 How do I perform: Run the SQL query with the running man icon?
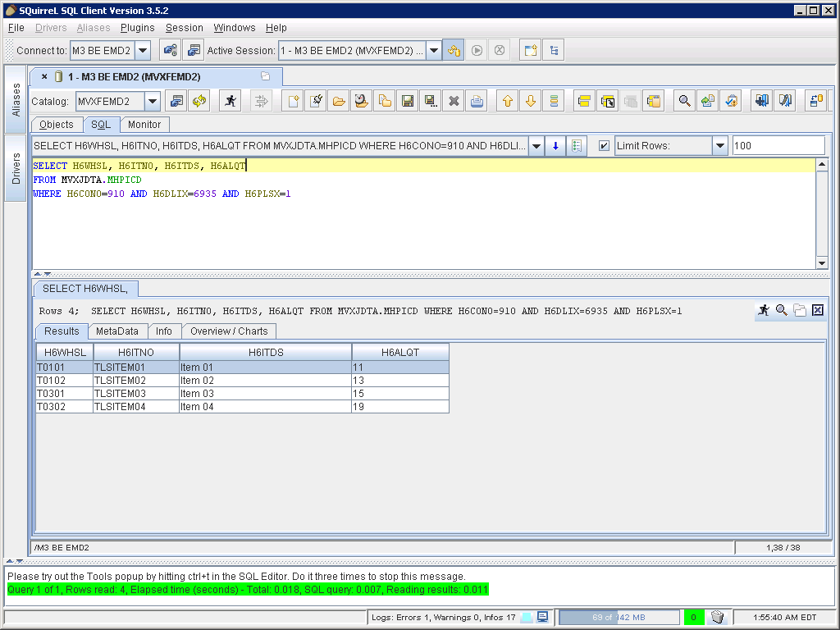(x=231, y=101)
